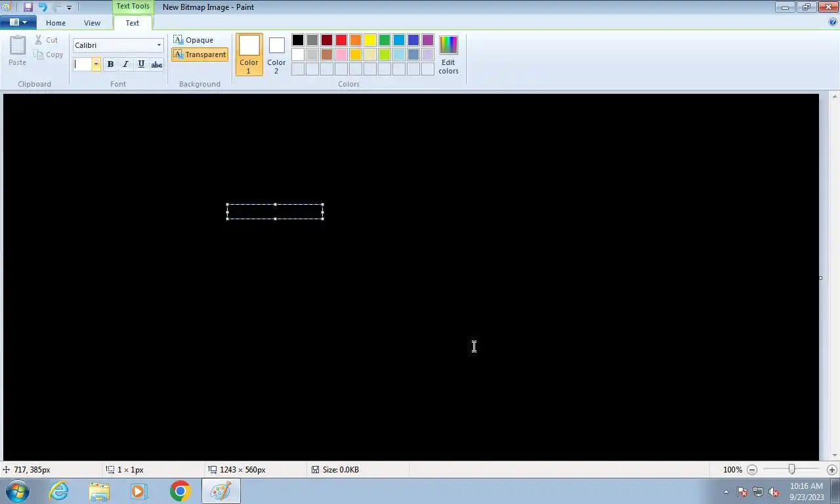Viewport: 840px width, 504px height.
Task: Click the zoom slider handle
Action: click(x=792, y=469)
